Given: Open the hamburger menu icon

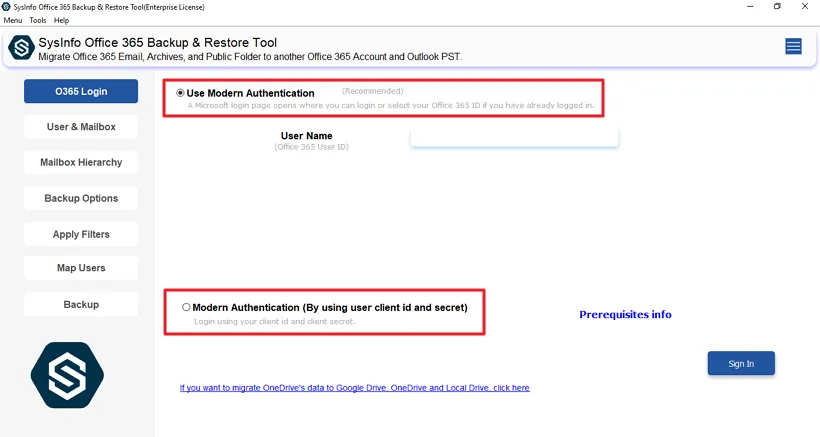Looking at the screenshot, I should point(793,47).
